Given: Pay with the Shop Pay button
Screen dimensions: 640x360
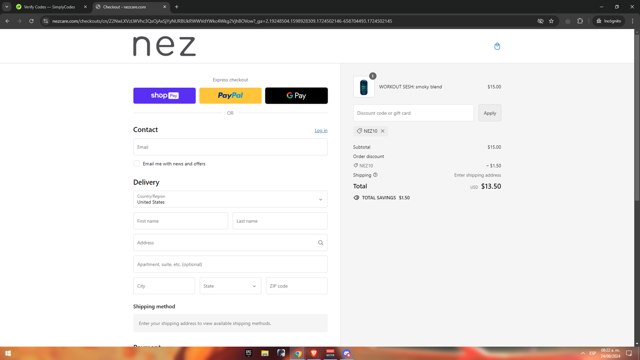Looking at the screenshot, I should click(x=164, y=96).
